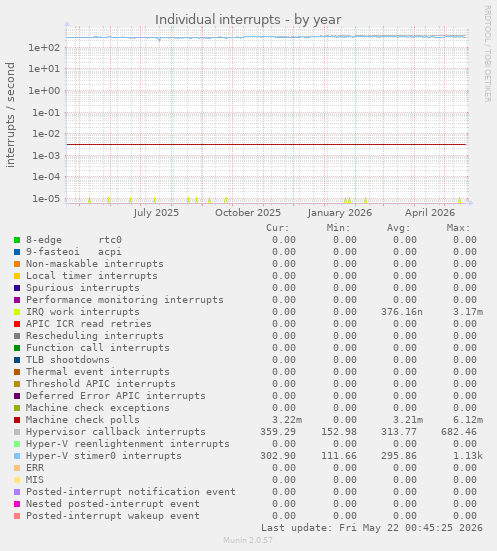Click the Thermal event interrupts label

click(98, 372)
